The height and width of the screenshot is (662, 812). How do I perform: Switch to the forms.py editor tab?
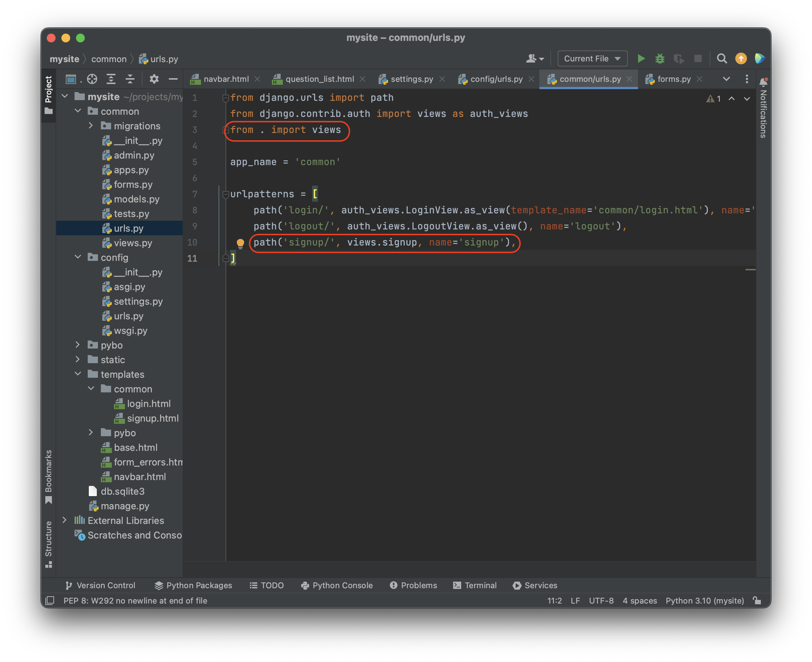point(673,79)
